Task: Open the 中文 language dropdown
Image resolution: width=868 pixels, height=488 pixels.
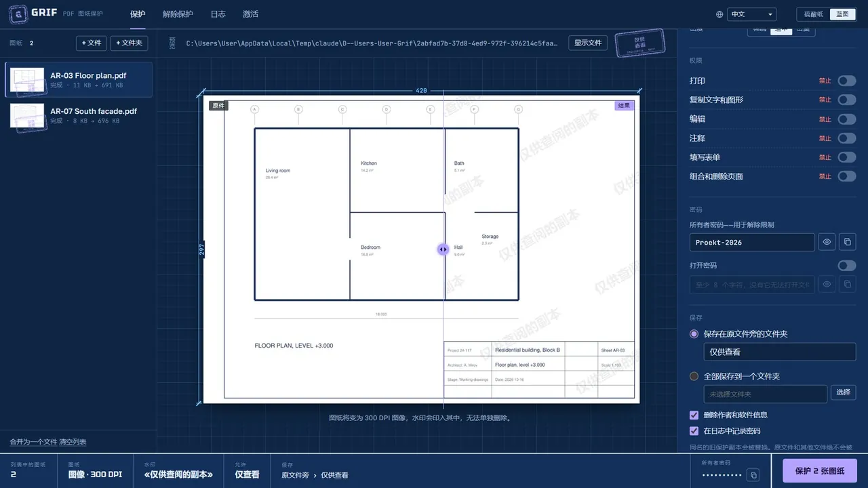Action: 751,14
